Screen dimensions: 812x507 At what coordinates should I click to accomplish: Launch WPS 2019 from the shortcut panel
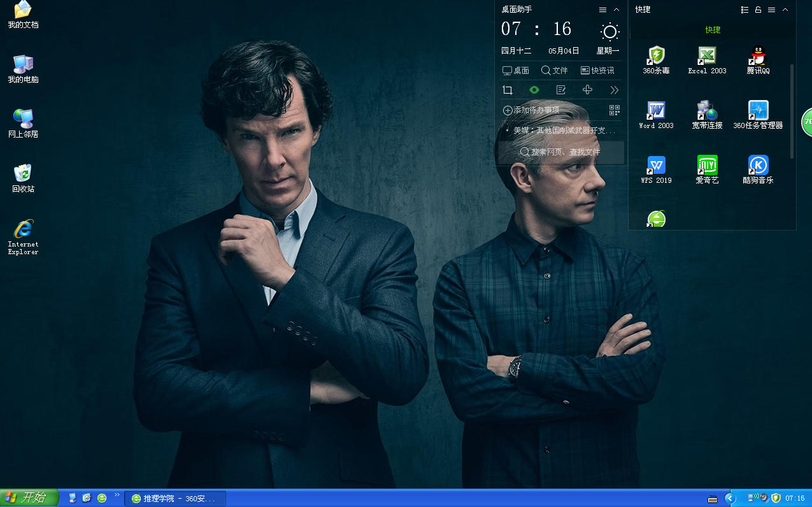point(656,170)
